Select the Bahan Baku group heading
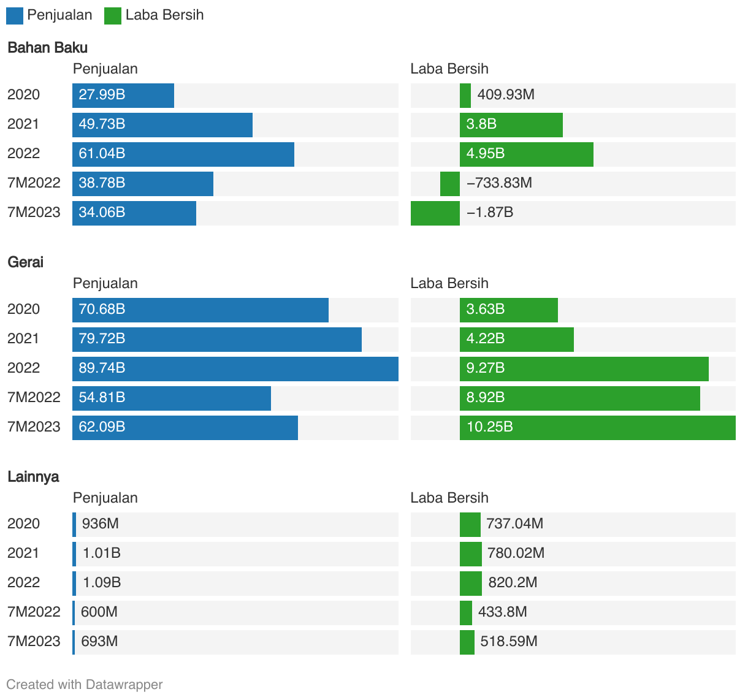The height and width of the screenshot is (700, 748). pyautogui.click(x=47, y=48)
